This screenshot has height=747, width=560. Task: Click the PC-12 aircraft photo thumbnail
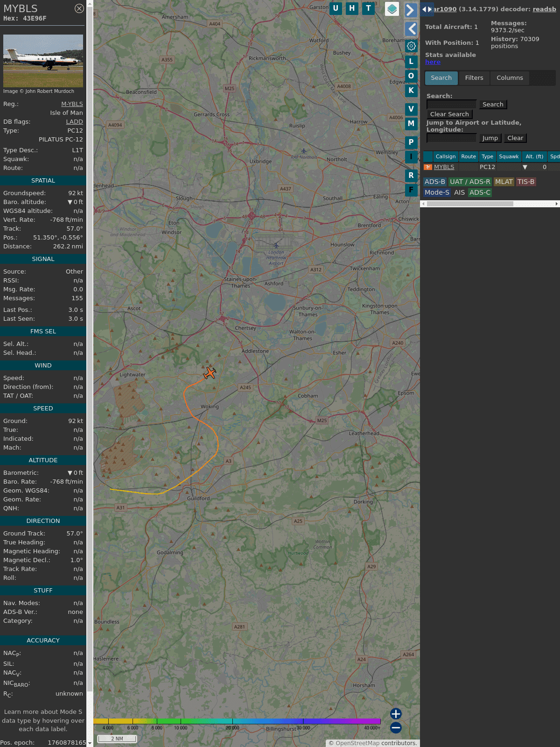point(43,61)
